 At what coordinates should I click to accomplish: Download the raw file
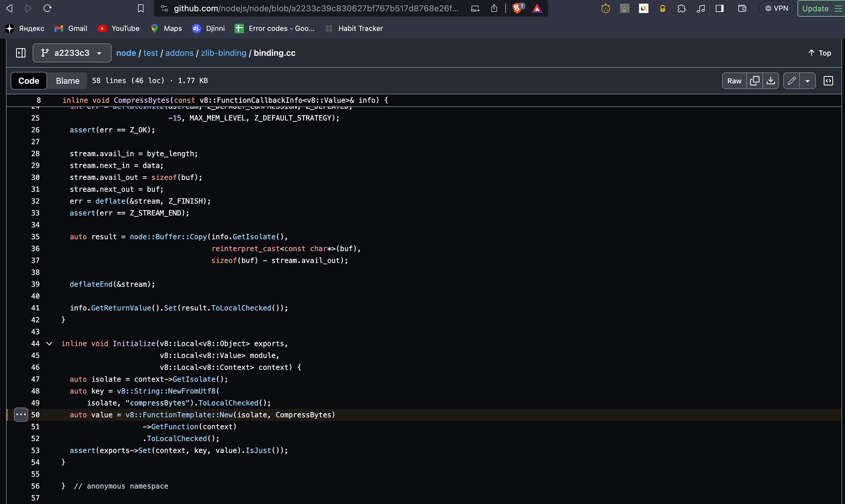[x=771, y=81]
